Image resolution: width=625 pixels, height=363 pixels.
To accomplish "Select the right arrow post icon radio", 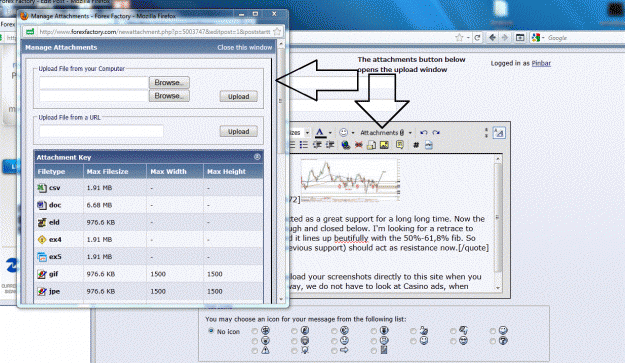I will click(x=334, y=351).
